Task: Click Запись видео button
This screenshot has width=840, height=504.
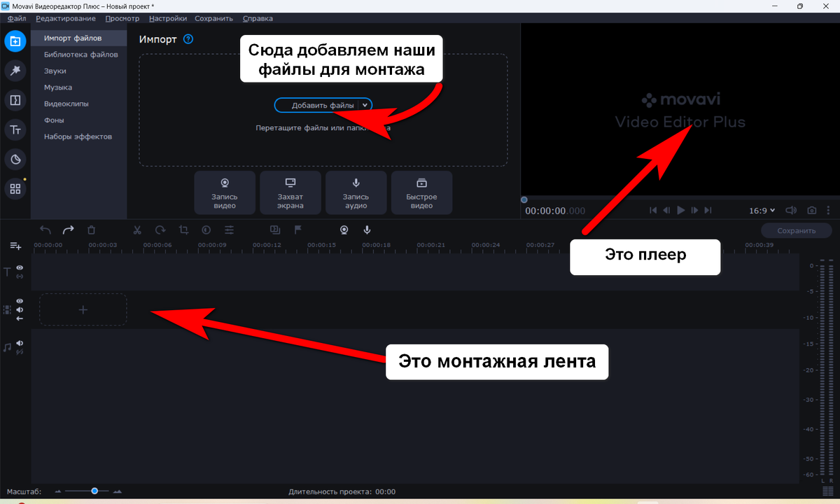Action: (x=225, y=192)
